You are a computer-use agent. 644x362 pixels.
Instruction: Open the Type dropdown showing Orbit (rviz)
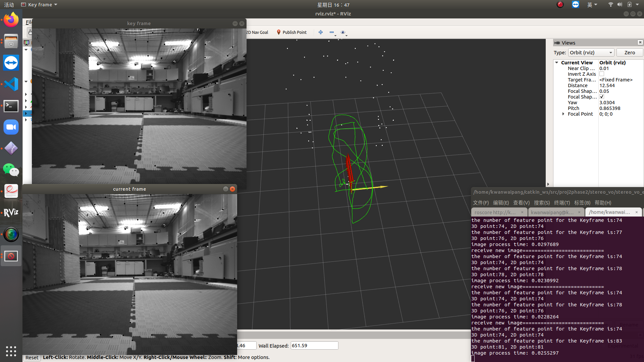591,52
